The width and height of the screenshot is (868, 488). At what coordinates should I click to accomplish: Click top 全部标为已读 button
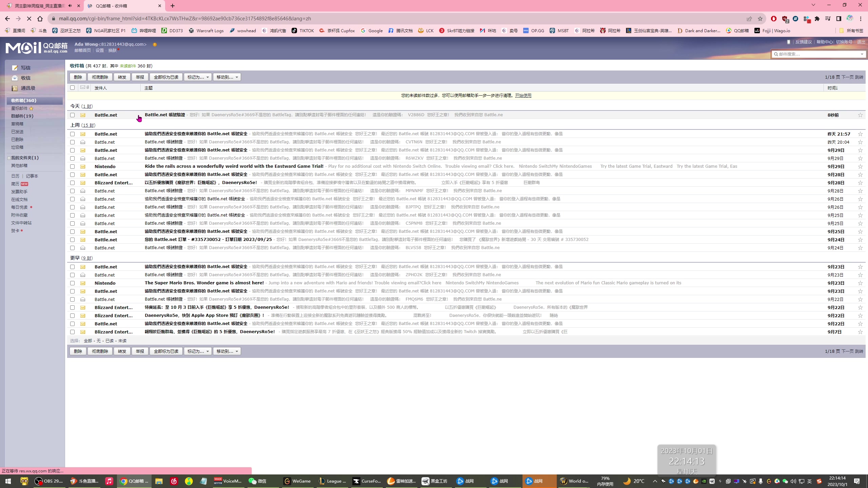[166, 77]
